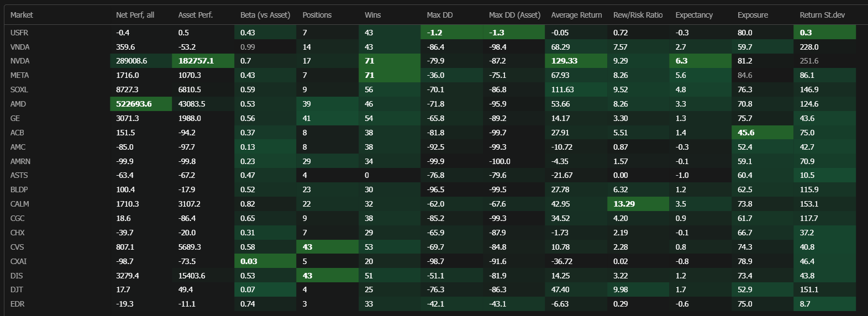868x316 pixels.
Task: Select the USFR market row
Action: click(x=430, y=33)
